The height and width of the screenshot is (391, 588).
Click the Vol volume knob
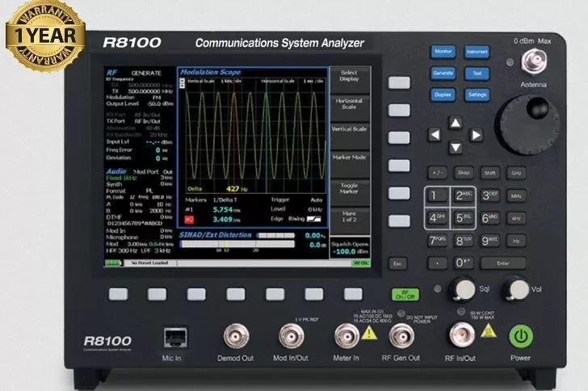[516, 289]
